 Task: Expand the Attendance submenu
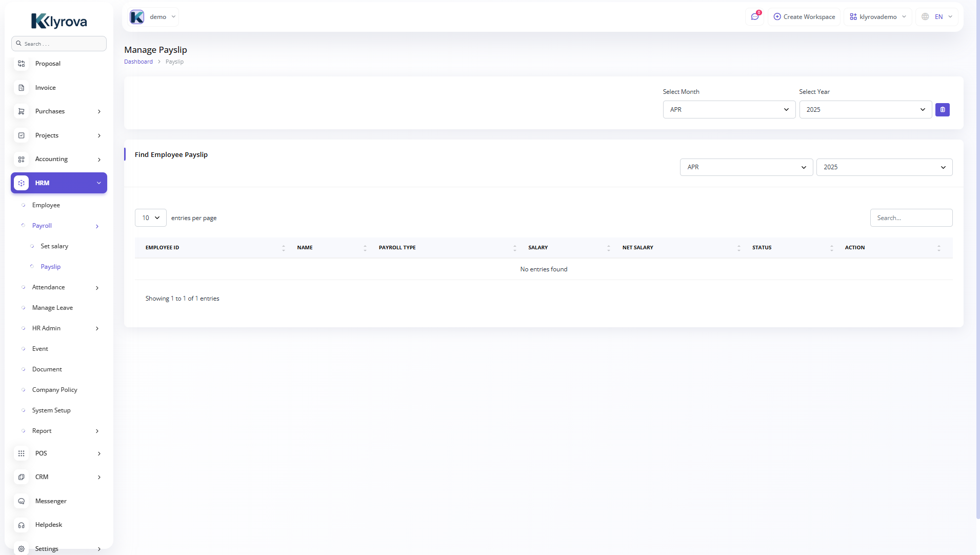pyautogui.click(x=97, y=288)
